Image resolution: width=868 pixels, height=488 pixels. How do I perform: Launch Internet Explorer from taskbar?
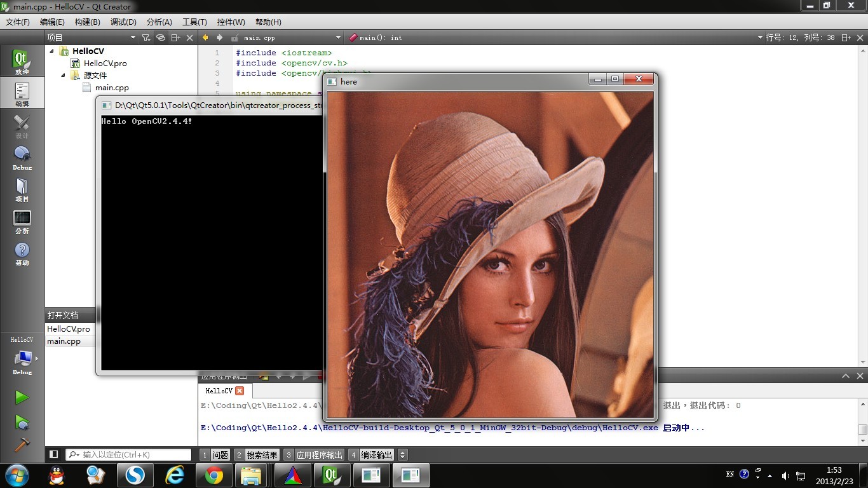pyautogui.click(x=173, y=475)
